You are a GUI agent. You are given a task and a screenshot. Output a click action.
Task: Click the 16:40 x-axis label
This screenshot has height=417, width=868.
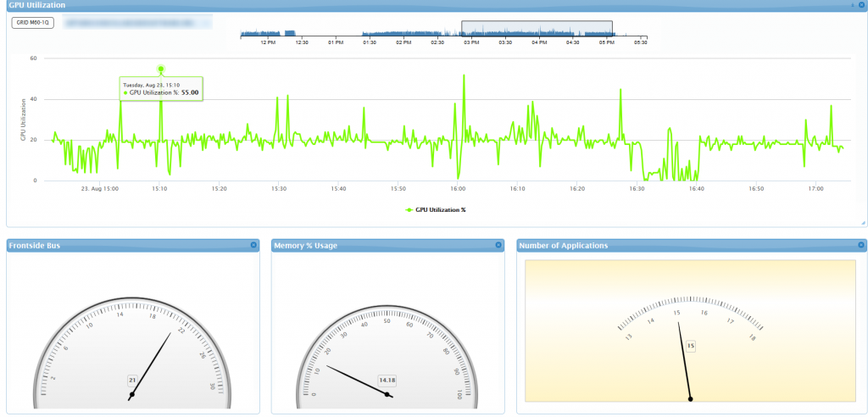[697, 189]
